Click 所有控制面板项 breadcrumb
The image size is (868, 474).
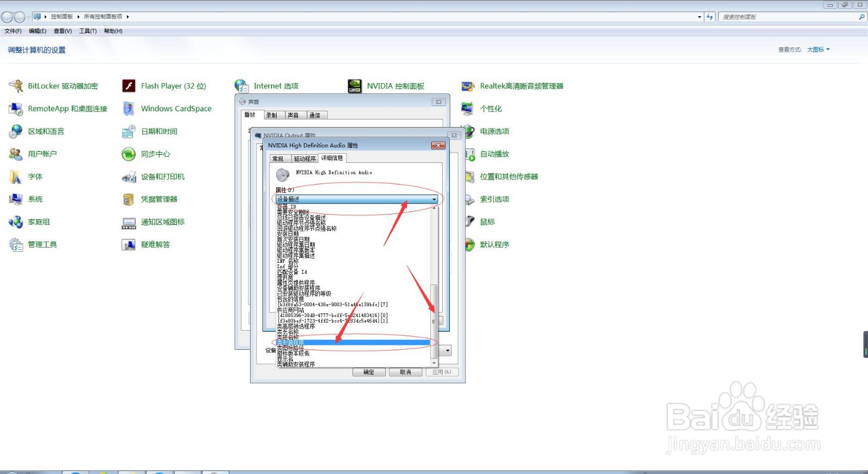(x=103, y=17)
